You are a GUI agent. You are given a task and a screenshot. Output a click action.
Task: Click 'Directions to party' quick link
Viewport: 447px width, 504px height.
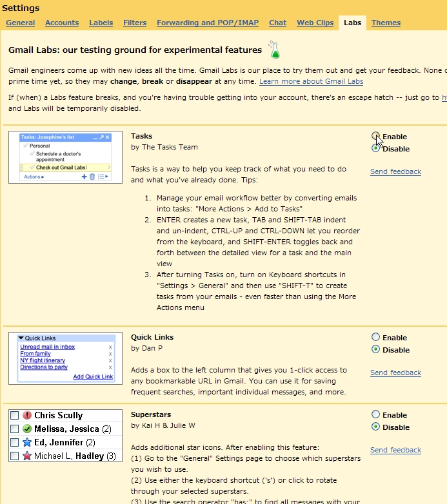44,367
